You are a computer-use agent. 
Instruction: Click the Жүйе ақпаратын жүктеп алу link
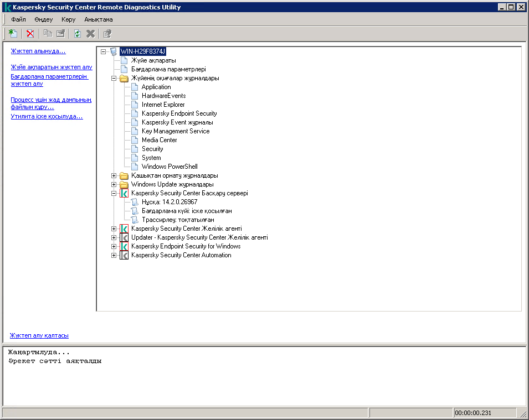pyautogui.click(x=51, y=67)
